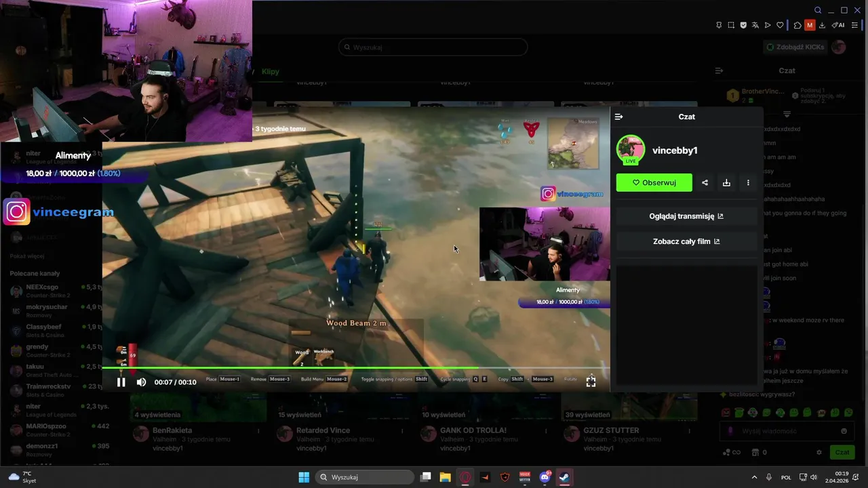Open the Retarded Vince clip title
This screenshot has width=868, height=488.
323,430
